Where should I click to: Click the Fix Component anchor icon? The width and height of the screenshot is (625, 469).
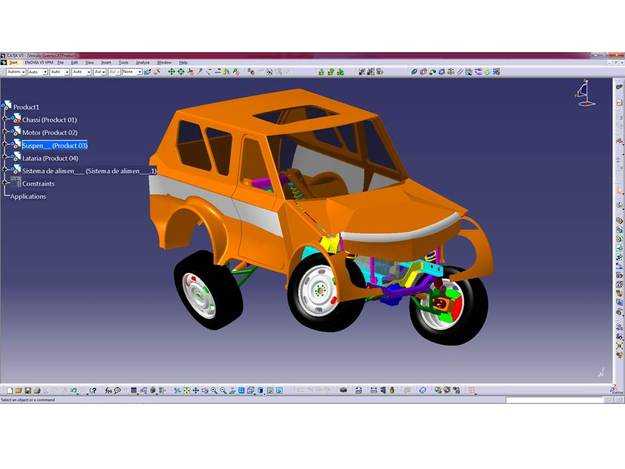451,72
